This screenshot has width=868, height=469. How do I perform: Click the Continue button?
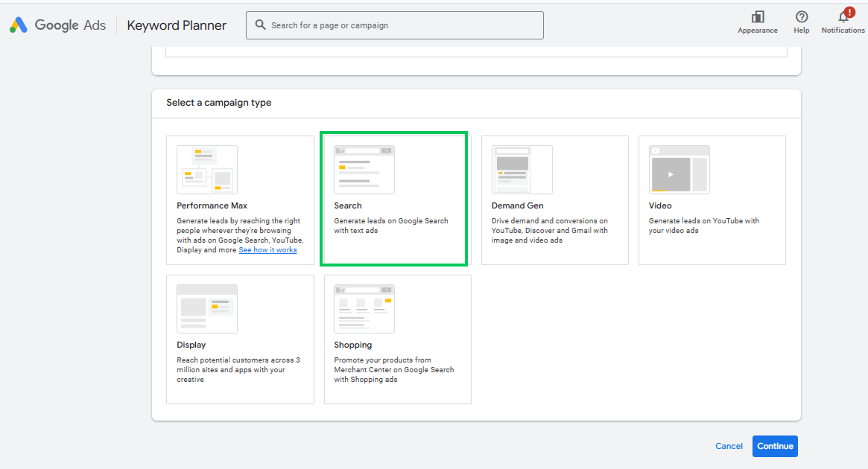[x=775, y=447]
